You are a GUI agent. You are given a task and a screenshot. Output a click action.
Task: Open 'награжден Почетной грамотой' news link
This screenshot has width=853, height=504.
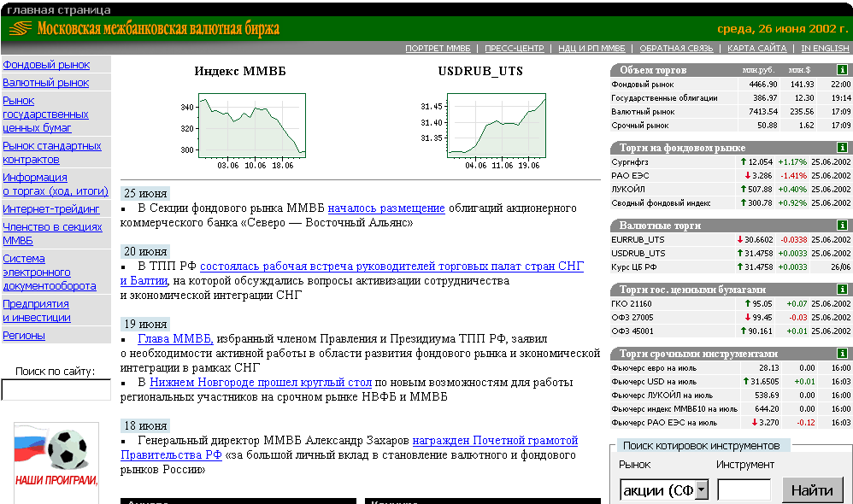pyautogui.click(x=495, y=441)
